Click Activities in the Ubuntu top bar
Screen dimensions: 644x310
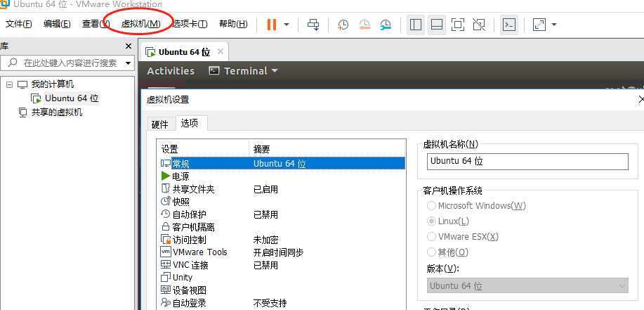pos(171,71)
